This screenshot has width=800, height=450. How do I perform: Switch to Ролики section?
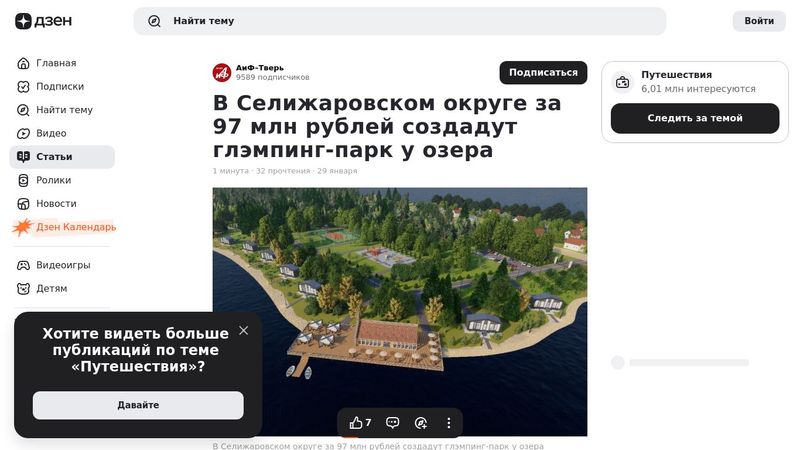click(53, 180)
